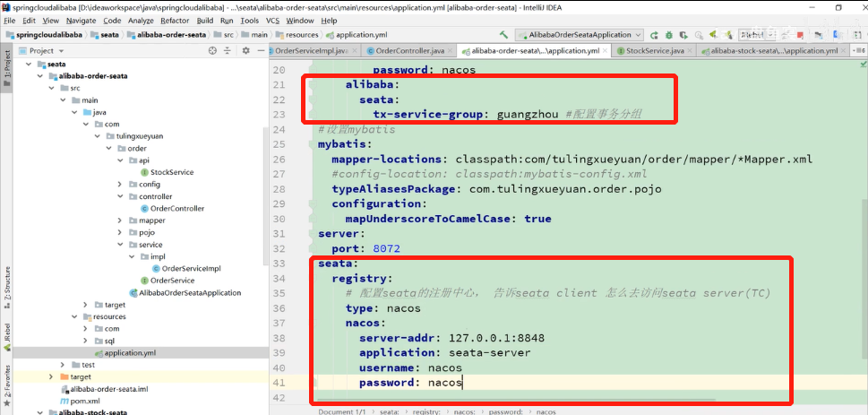Collapse the java source folder

coord(74,112)
